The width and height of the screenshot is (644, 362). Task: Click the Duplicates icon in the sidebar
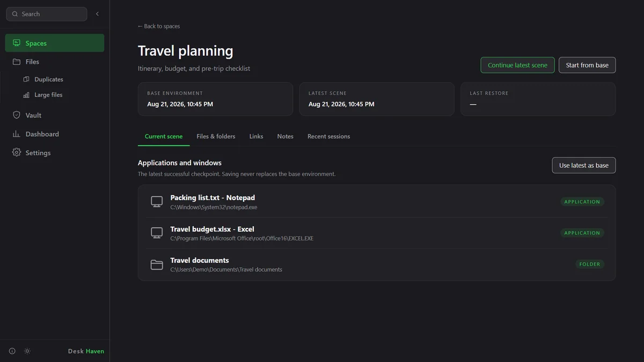click(x=26, y=79)
